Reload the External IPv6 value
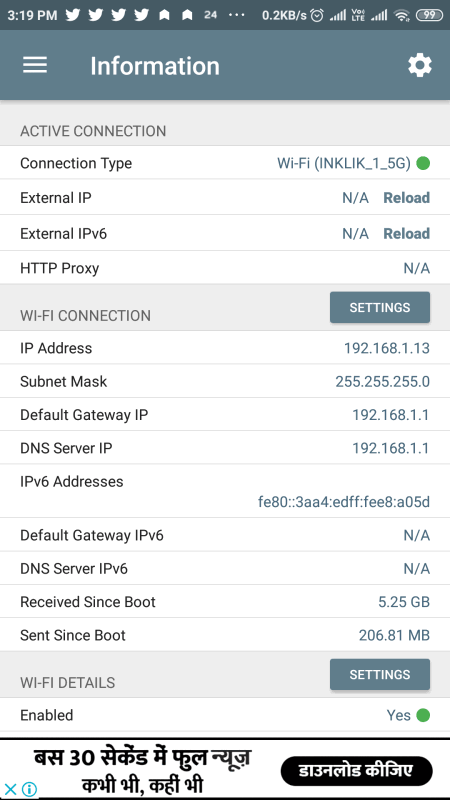 [x=407, y=234]
